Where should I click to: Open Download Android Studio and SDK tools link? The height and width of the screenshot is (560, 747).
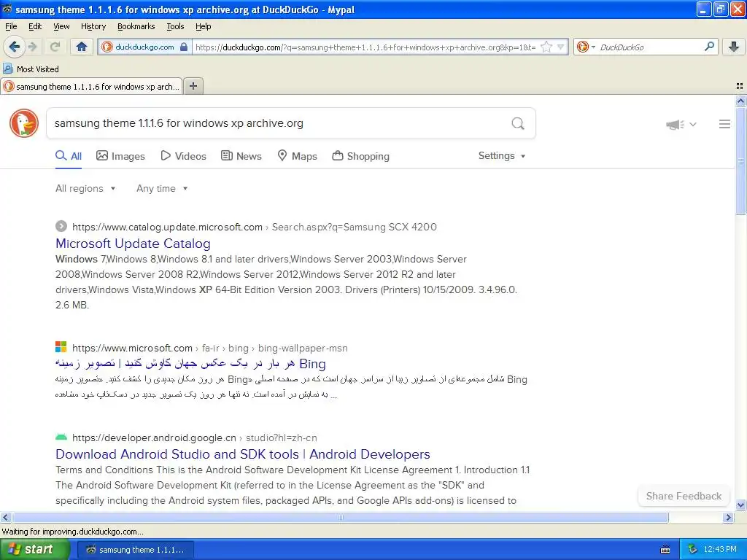[x=243, y=454]
